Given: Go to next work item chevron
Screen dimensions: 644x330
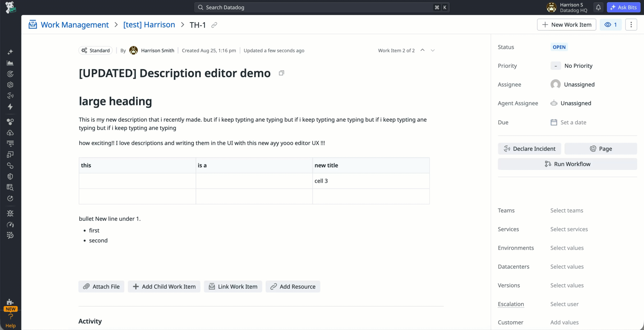Looking at the screenshot, I should 433,50.
